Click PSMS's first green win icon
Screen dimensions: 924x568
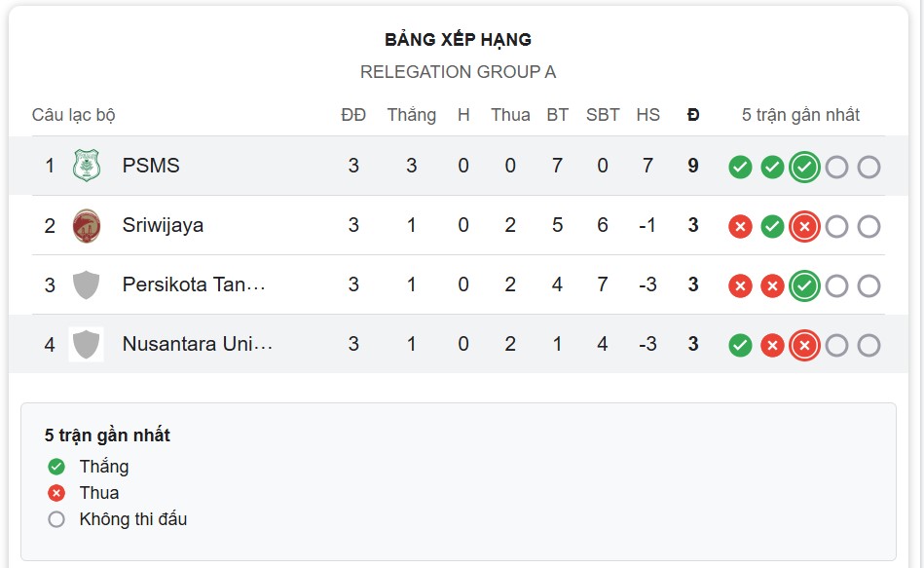[740, 167]
